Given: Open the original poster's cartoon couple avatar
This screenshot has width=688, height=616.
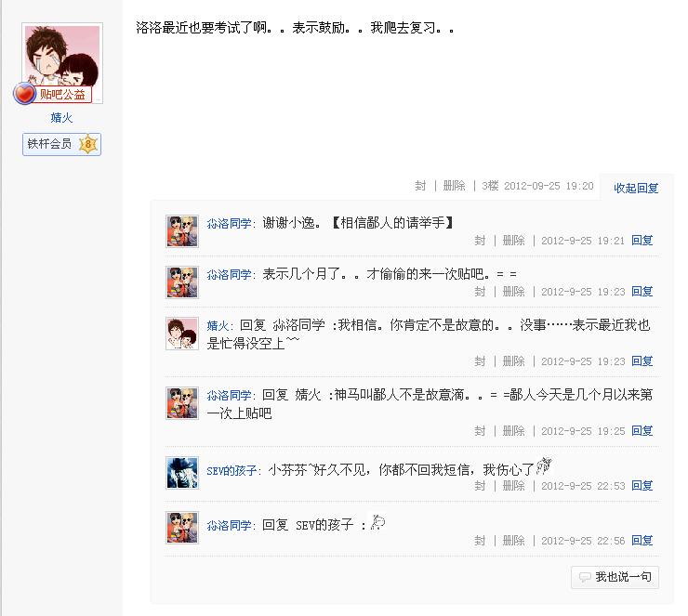Looking at the screenshot, I should point(62,58).
